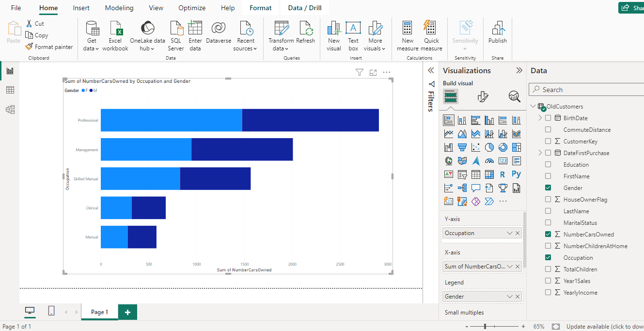
Task: Open the Format menu
Action: [x=260, y=8]
